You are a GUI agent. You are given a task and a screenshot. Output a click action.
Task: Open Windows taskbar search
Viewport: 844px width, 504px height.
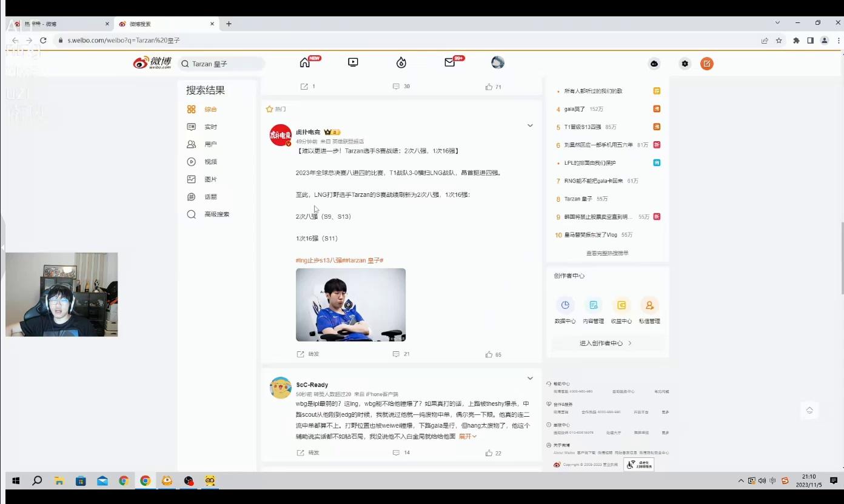click(37, 481)
